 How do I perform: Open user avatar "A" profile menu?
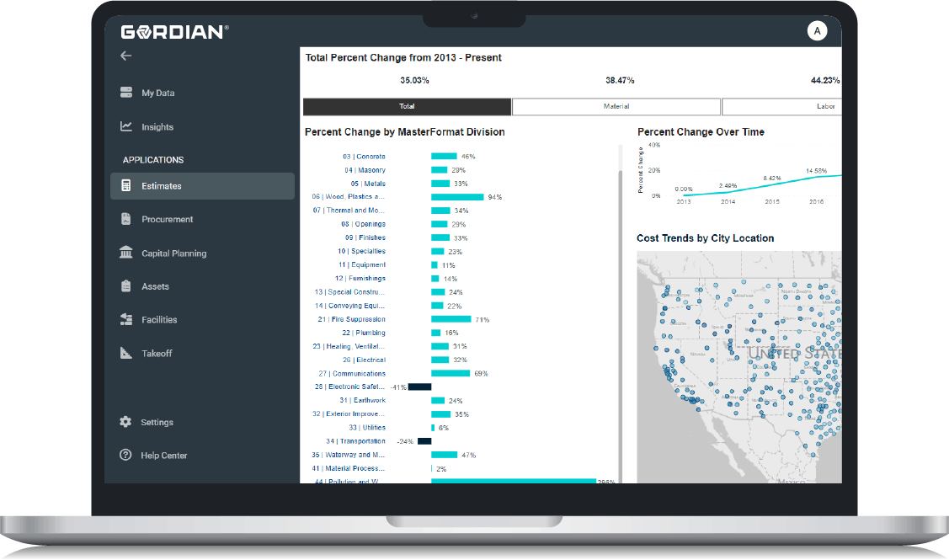816,31
